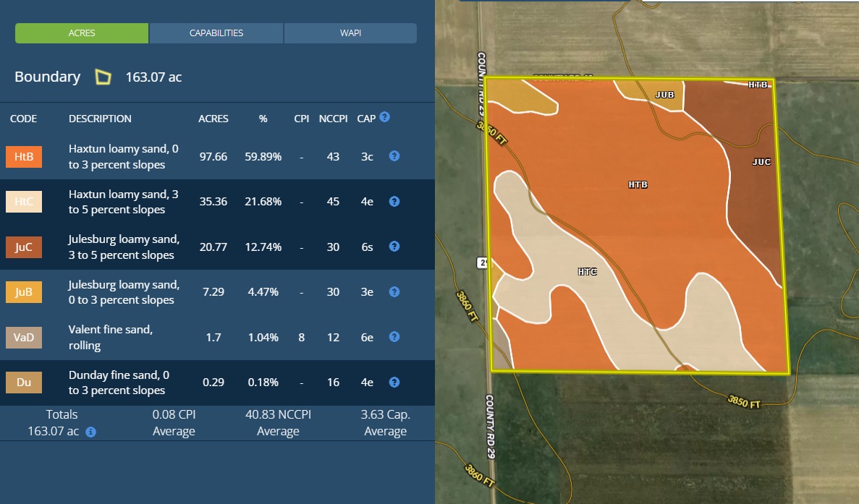Click the HTB label on the map

click(638, 185)
